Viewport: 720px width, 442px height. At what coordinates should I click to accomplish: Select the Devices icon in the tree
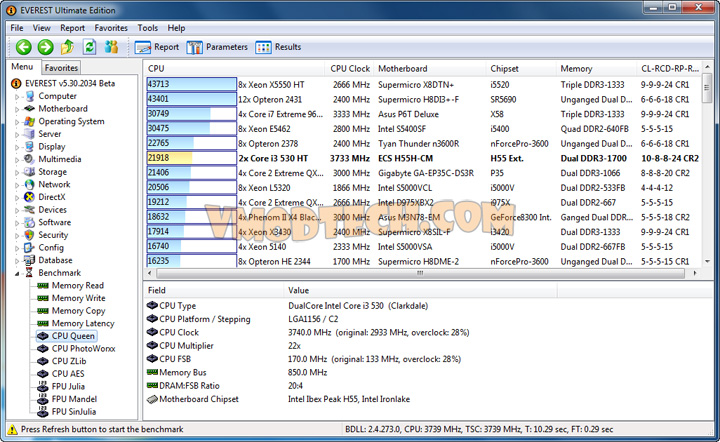coord(29,210)
